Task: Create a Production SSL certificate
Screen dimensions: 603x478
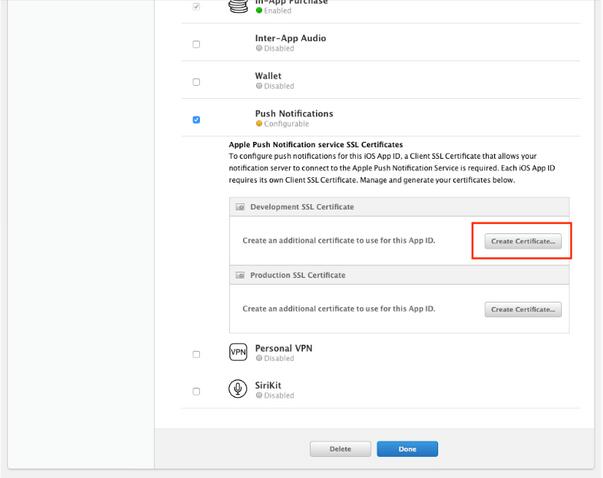Action: coord(523,309)
